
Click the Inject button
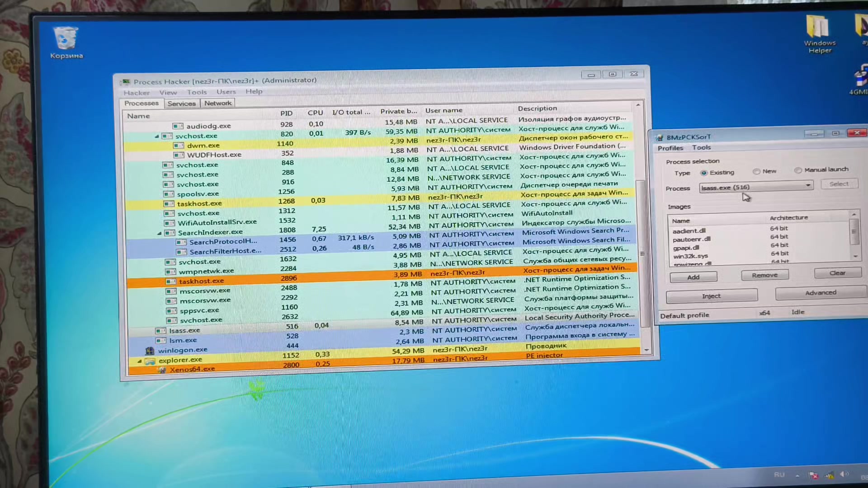tap(711, 296)
